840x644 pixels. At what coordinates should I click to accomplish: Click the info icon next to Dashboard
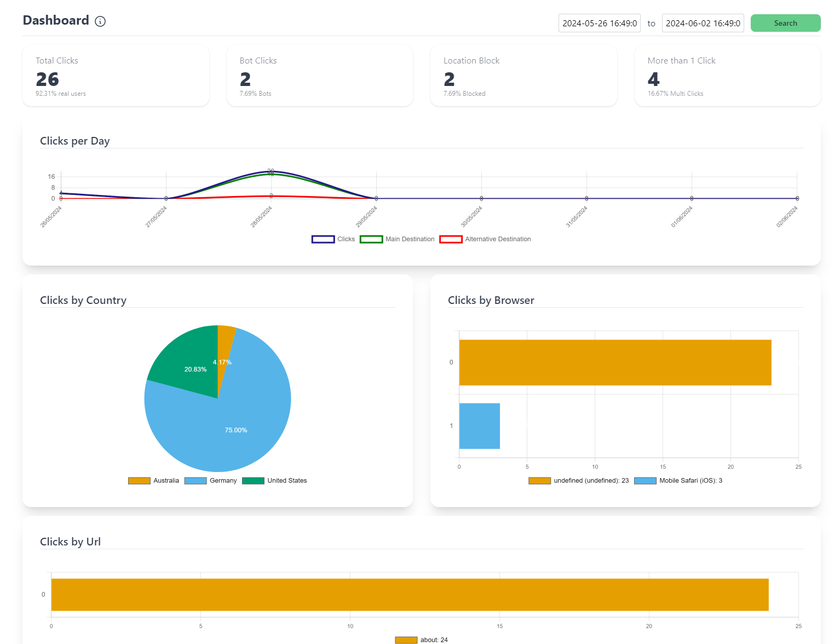100,21
